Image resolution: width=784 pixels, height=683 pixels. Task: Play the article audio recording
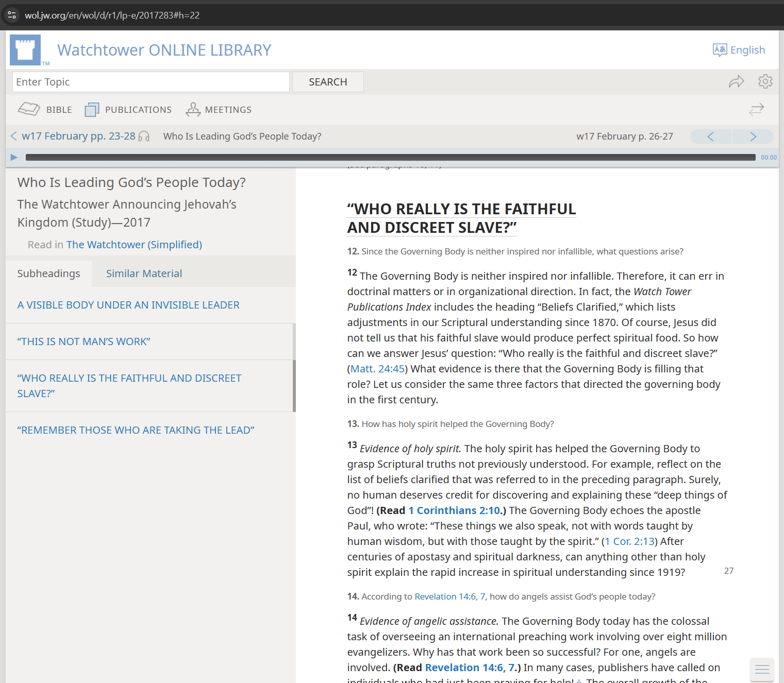(14, 158)
